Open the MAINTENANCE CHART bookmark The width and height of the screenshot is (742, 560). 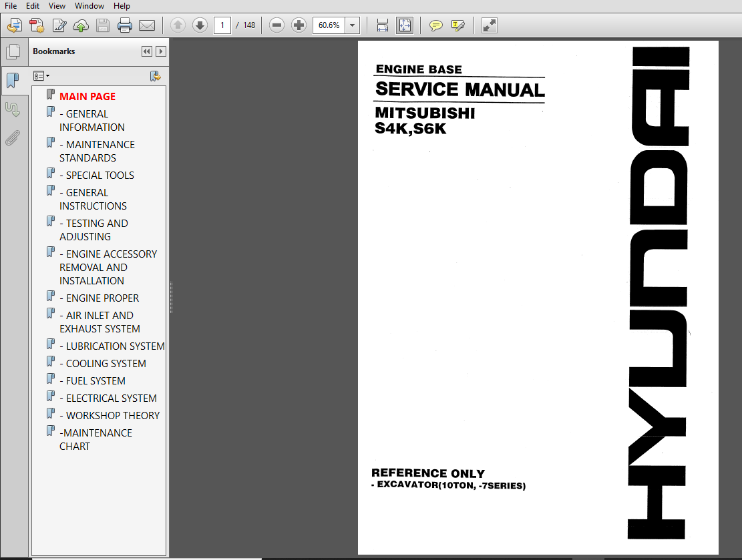[x=96, y=440]
